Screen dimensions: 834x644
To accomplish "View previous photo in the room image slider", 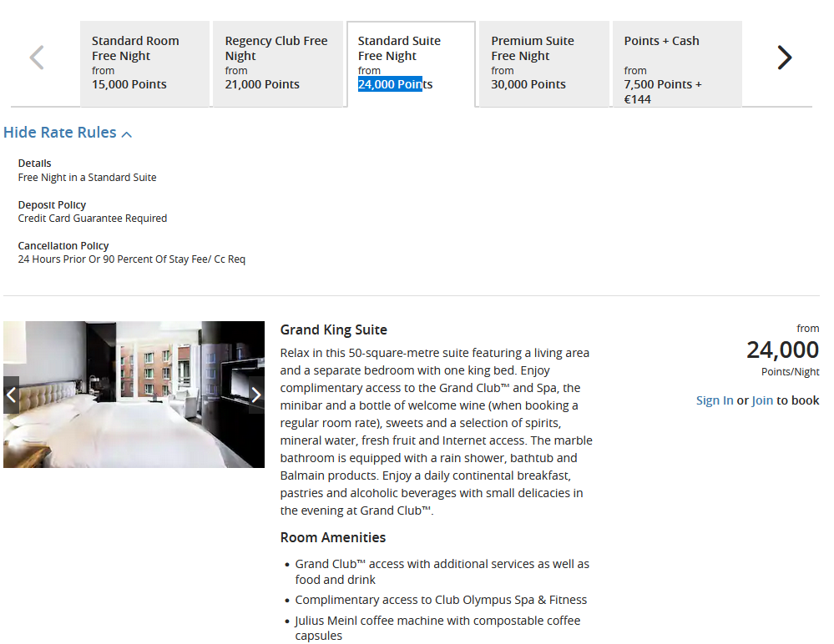I will (x=11, y=394).
